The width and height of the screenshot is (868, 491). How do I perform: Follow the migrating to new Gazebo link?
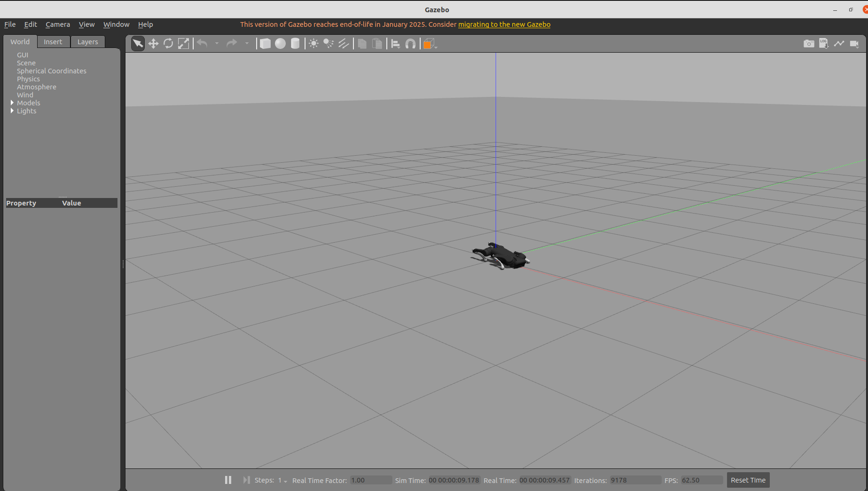point(504,24)
